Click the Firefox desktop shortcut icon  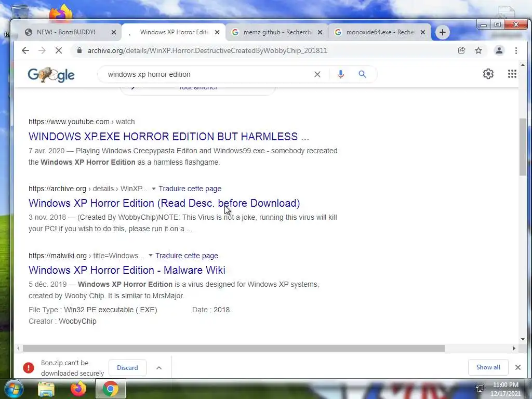[x=61, y=13]
